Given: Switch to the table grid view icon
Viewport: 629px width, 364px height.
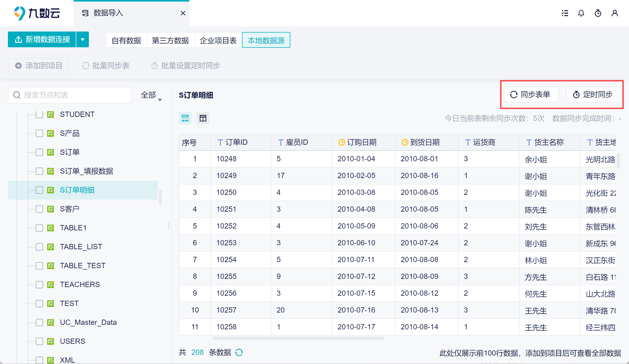Looking at the screenshot, I should coord(203,118).
